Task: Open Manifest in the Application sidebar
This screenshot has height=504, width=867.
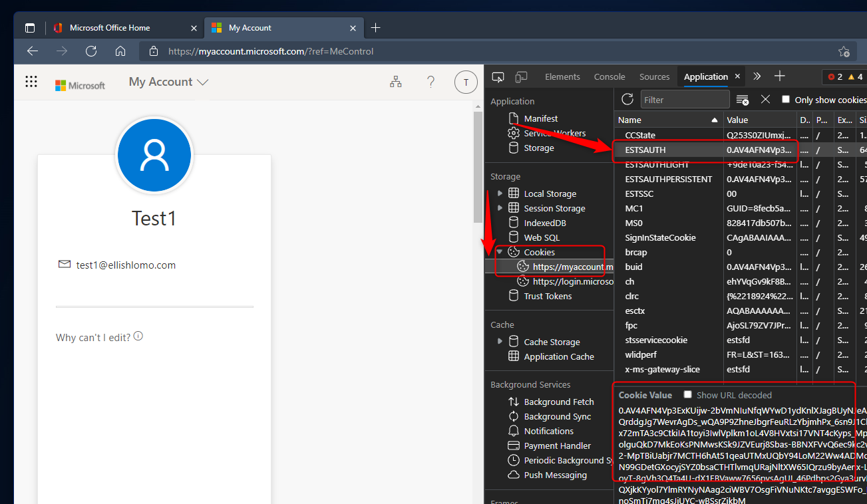Action: coord(540,118)
